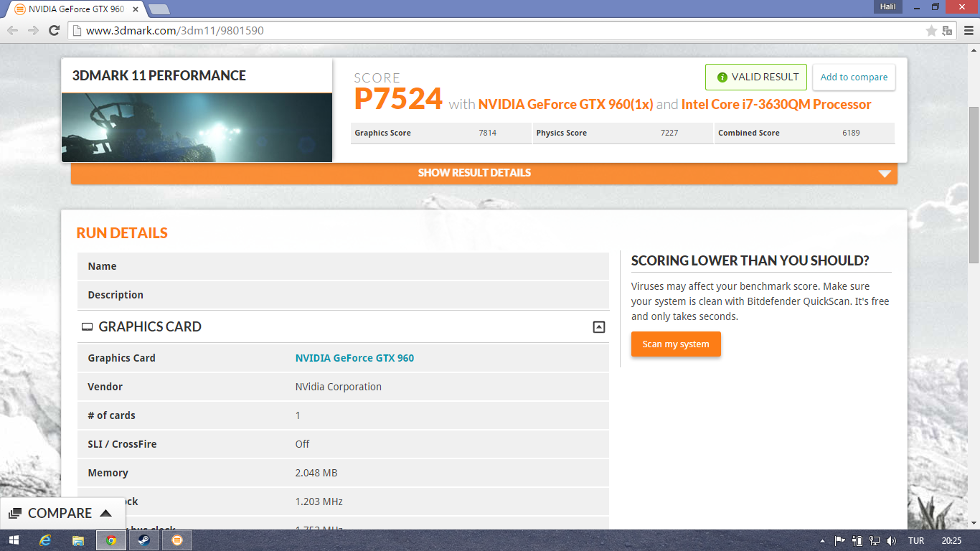Image resolution: width=980 pixels, height=551 pixels.
Task: Open NVIDIA GeForce GTX 960 link in table
Action: pos(354,358)
